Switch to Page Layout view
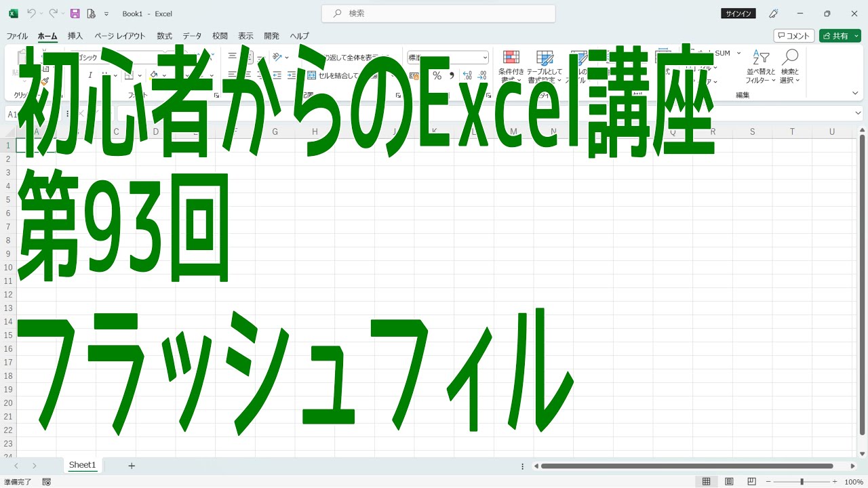This screenshot has height=488, width=868. point(729,482)
